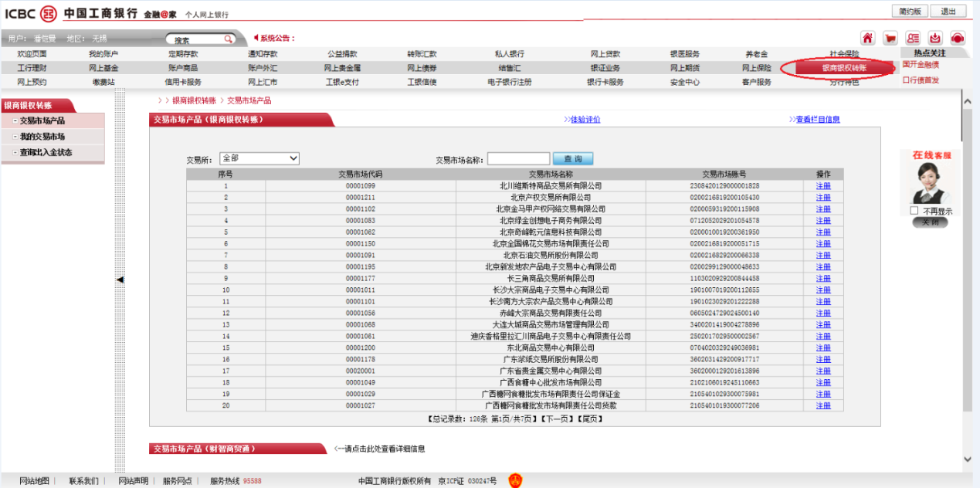Check the 不再显示 checkbox
Image resolution: width=980 pixels, height=488 pixels.
click(914, 211)
